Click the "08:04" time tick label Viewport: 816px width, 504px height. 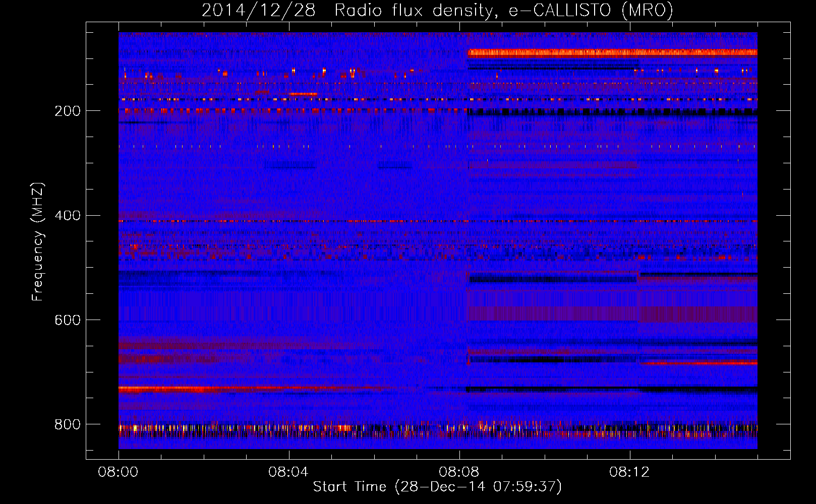[x=288, y=472]
